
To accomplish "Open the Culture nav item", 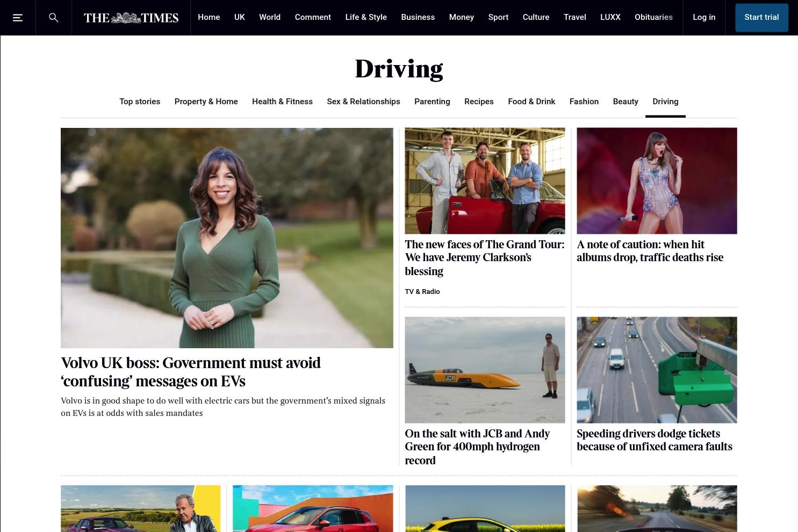I will 536,17.
